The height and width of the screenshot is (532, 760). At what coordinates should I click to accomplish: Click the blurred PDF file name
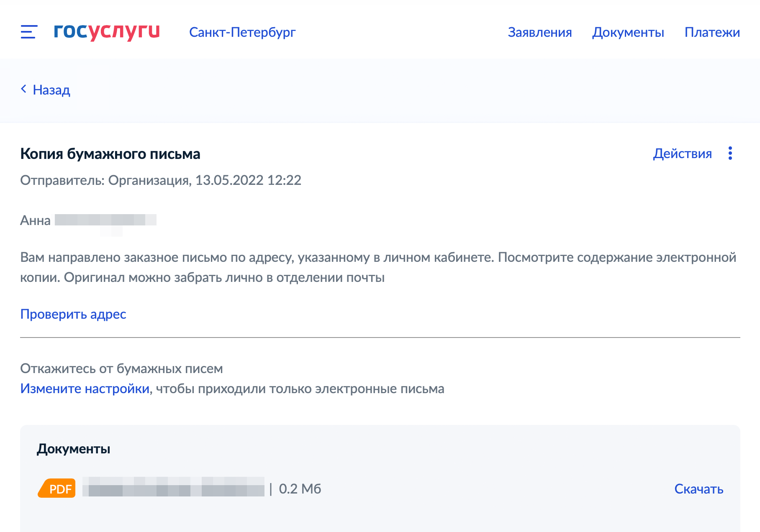tap(173, 487)
